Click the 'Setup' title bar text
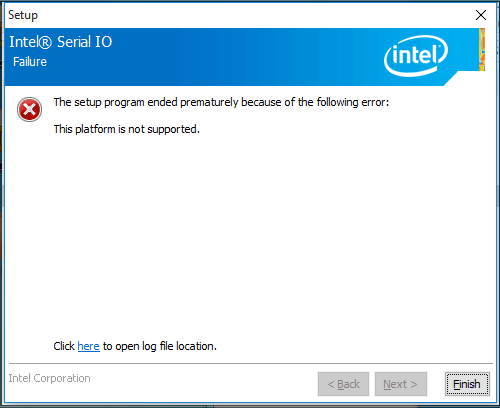This screenshot has width=500, height=408. 23,15
